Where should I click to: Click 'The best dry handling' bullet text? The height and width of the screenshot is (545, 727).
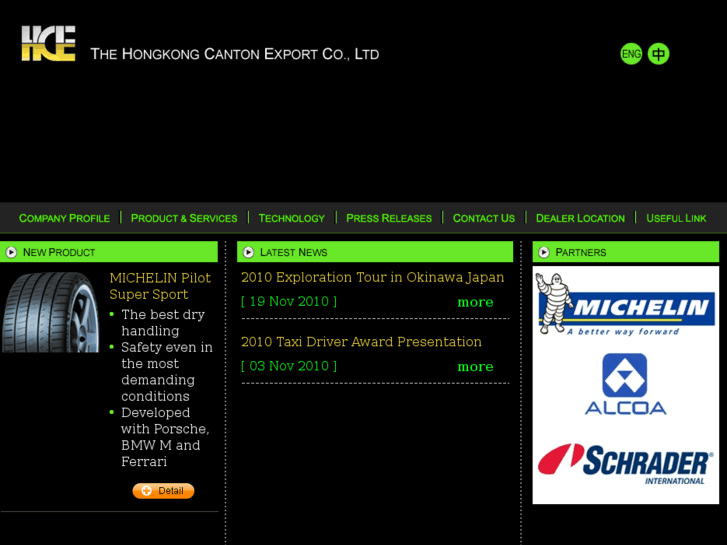(x=163, y=322)
